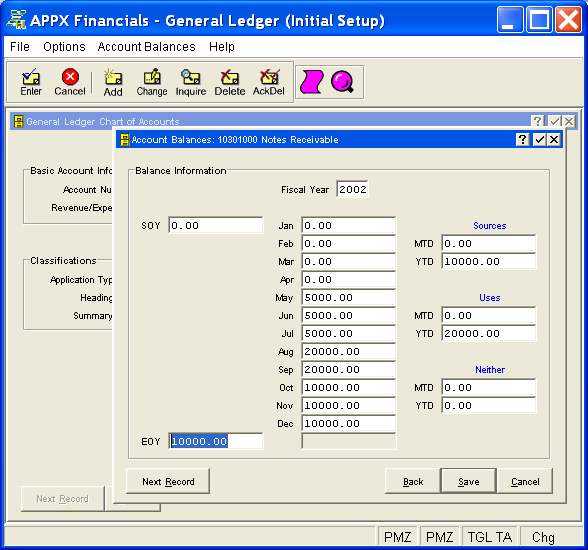Click the magenta scroll-shaped toolbar icon
This screenshot has height=550, width=588.
click(311, 82)
